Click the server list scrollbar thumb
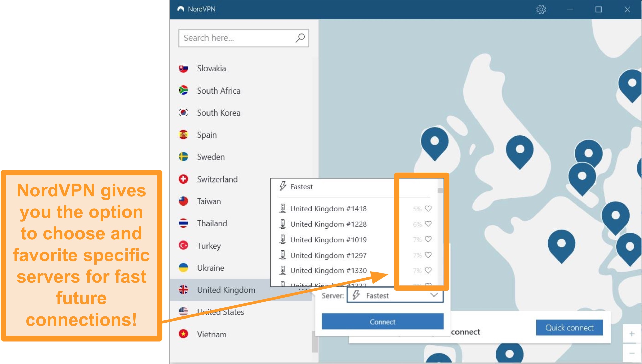This screenshot has height=364, width=642. click(440, 190)
